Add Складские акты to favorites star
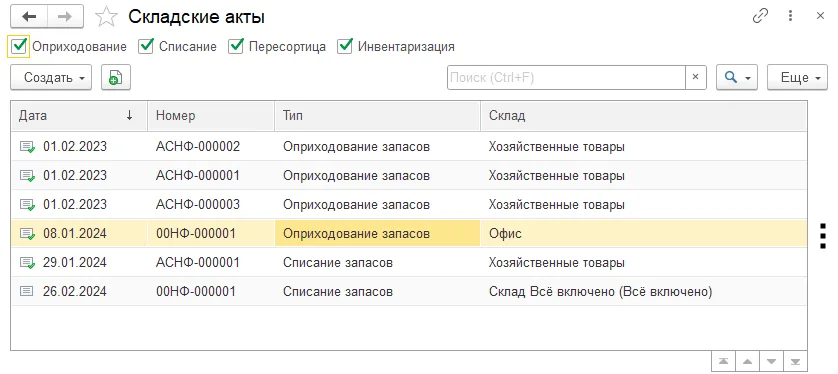This screenshot has width=838, height=374. pyautogui.click(x=106, y=17)
